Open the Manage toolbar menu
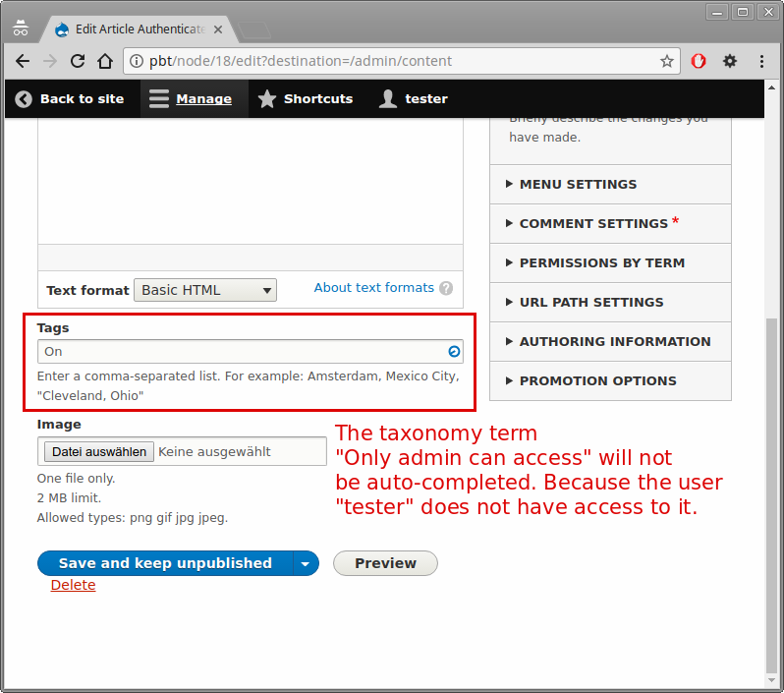 point(193,98)
